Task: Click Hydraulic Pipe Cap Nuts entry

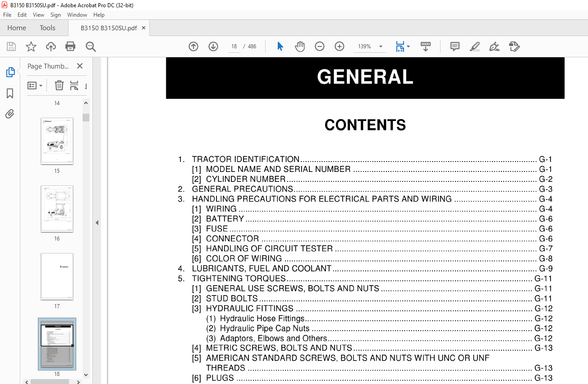Action: pos(265,328)
